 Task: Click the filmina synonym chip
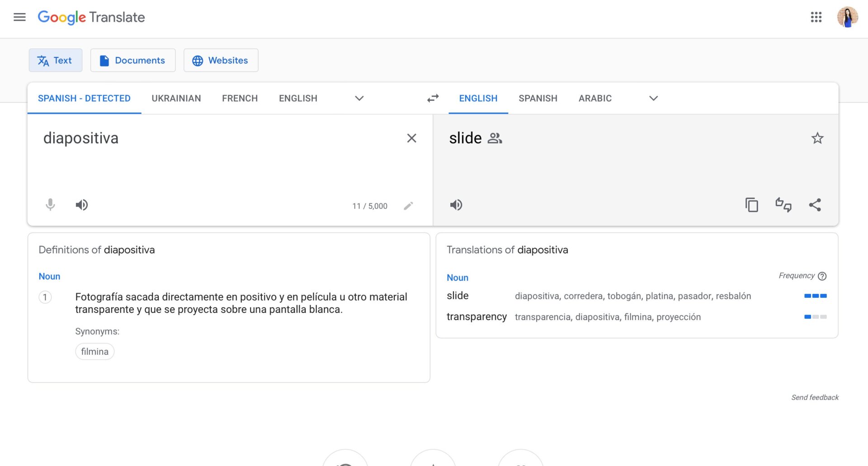click(x=94, y=351)
